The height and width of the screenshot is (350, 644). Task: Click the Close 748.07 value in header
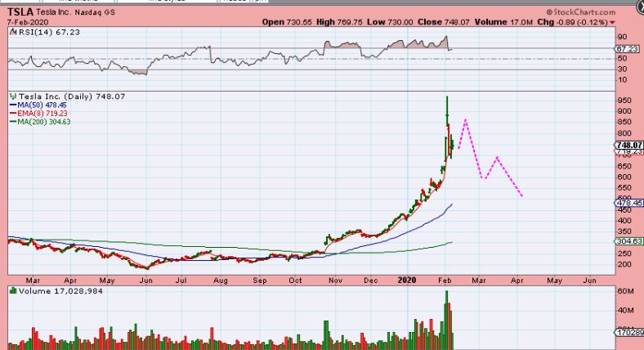pos(443,22)
